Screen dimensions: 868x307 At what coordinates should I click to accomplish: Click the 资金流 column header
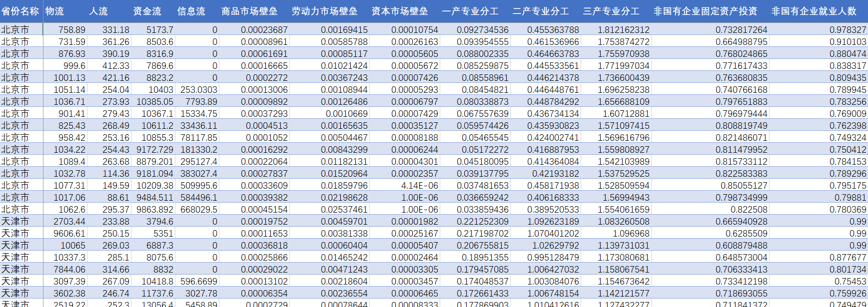(147, 11)
